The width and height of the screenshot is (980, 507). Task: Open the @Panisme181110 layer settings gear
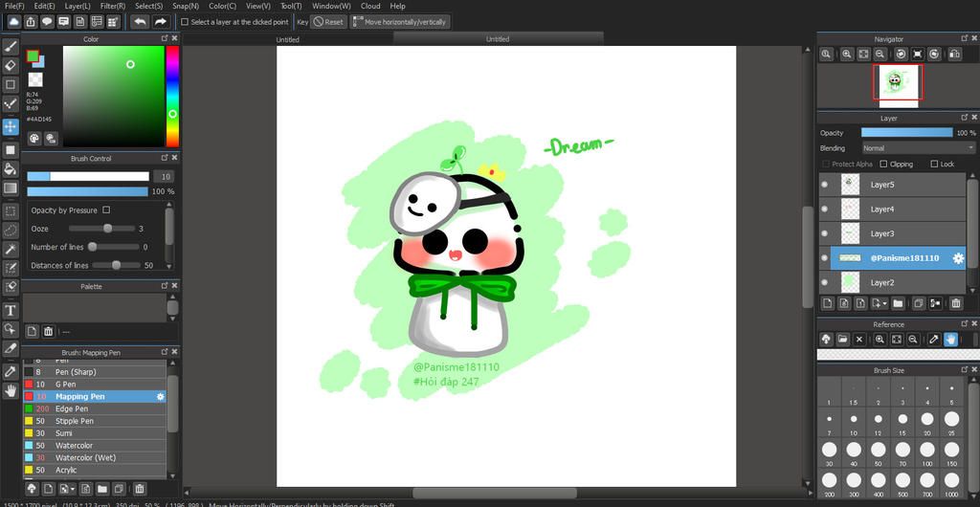tap(957, 258)
